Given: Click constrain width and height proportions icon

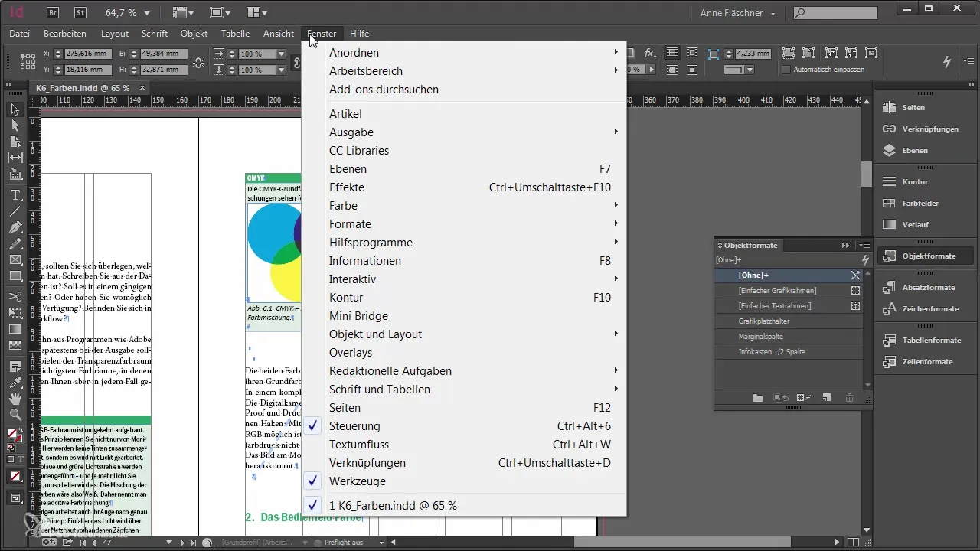Looking at the screenshot, I should pos(199,62).
